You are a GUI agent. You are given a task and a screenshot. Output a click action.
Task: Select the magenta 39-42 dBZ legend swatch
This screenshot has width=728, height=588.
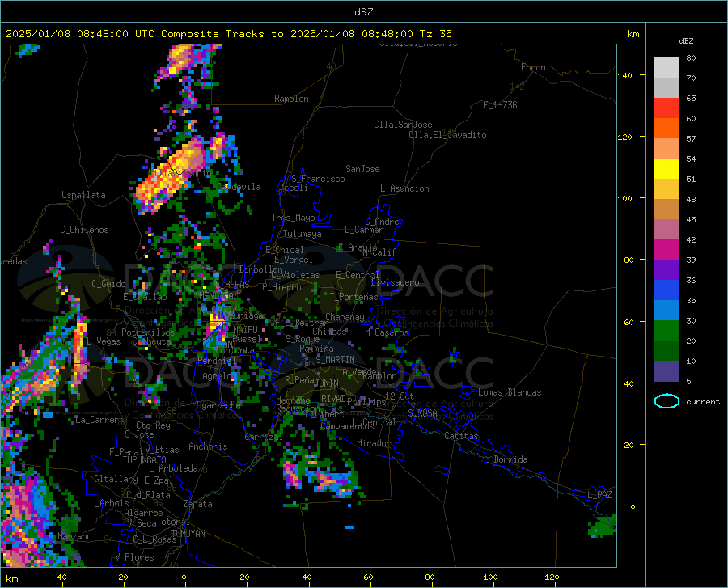667,250
